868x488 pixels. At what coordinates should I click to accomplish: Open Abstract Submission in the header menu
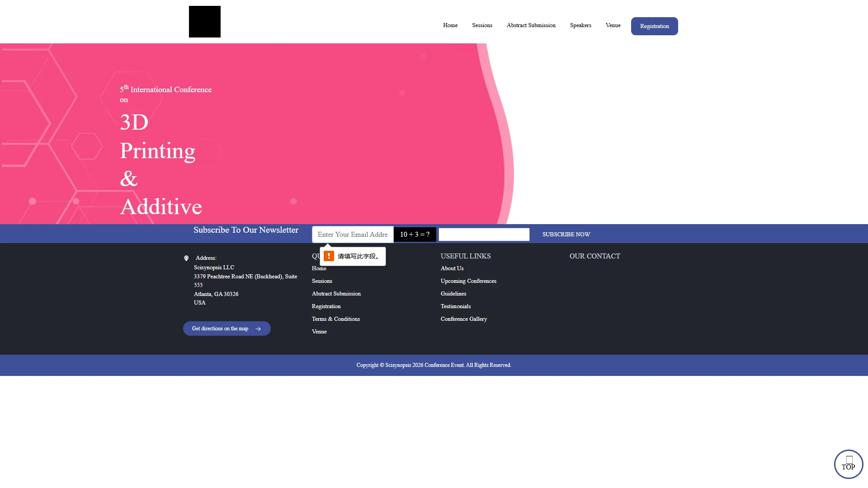coord(531,25)
